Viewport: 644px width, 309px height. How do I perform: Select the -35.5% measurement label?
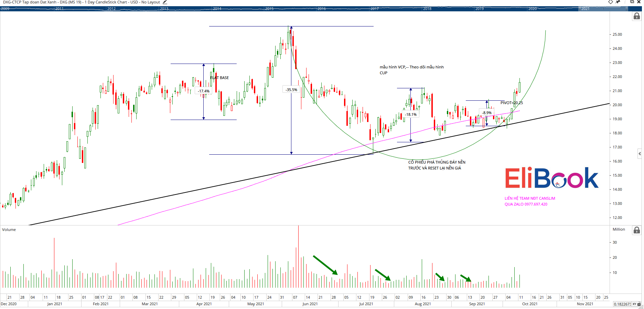(x=291, y=90)
